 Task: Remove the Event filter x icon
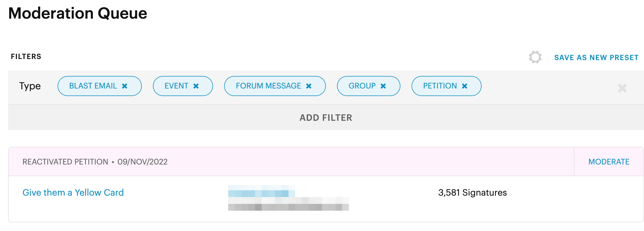(x=196, y=86)
